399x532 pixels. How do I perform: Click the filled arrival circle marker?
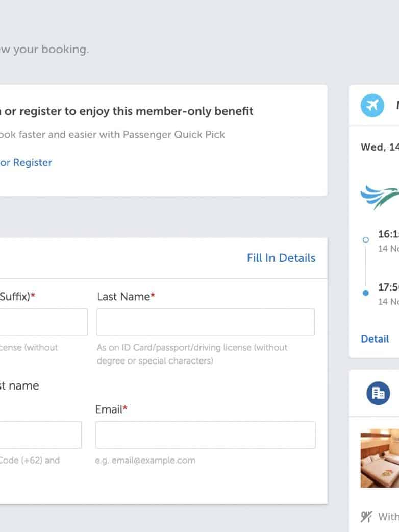[365, 293]
